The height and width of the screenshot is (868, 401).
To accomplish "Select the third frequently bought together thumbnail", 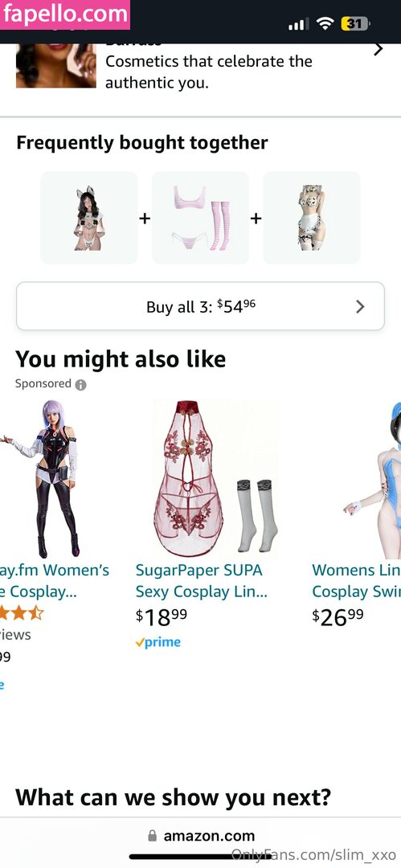I will click(312, 218).
